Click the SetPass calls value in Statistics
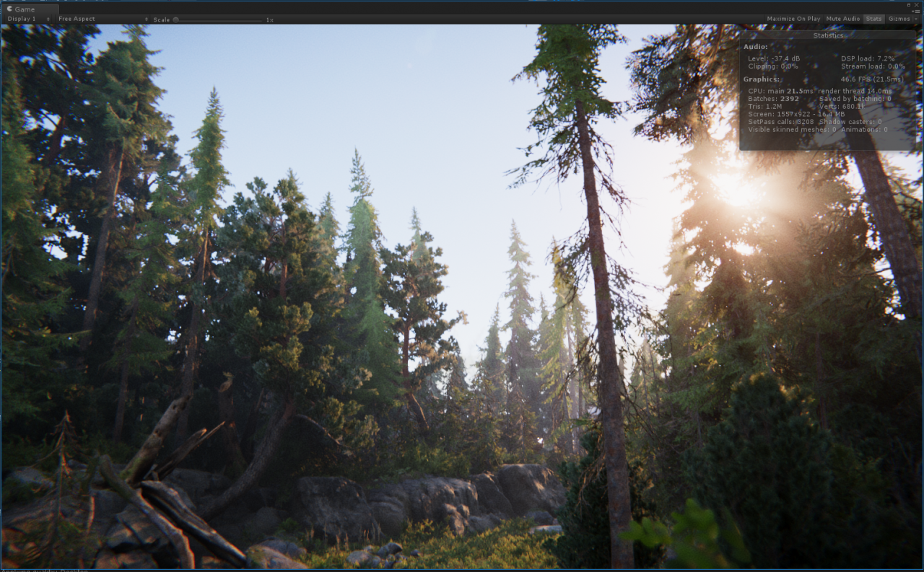The image size is (924, 572). click(x=806, y=122)
